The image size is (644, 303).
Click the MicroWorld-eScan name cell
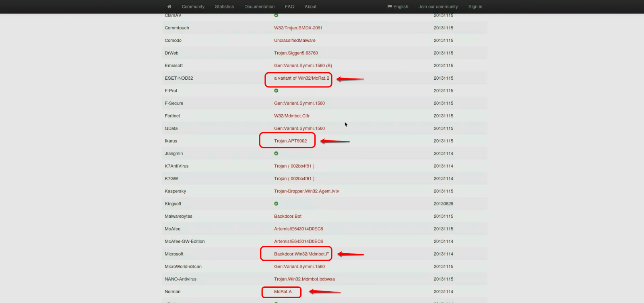tap(183, 266)
